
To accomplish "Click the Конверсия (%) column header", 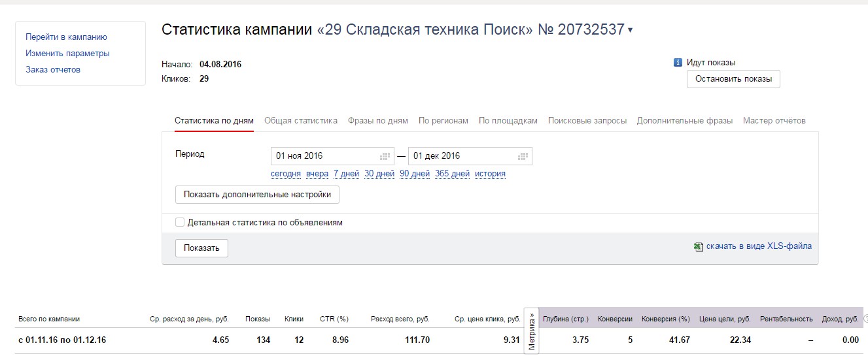I will (x=666, y=319).
